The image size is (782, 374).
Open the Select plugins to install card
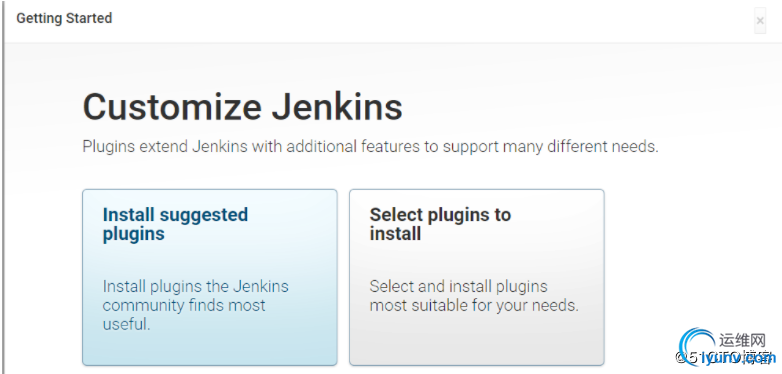(477, 277)
